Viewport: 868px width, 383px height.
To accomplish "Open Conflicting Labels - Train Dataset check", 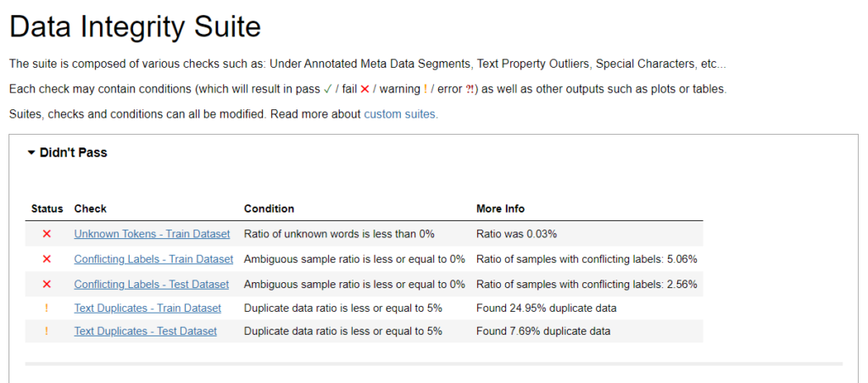I will tap(153, 259).
